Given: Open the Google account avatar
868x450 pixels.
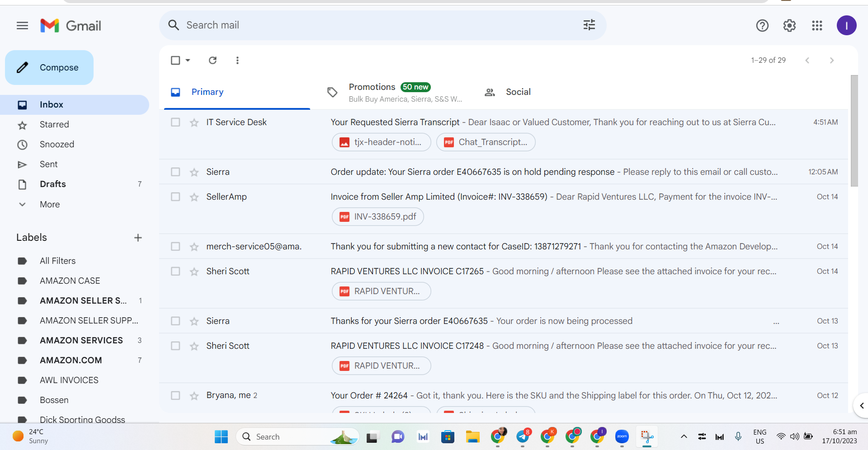Looking at the screenshot, I should pyautogui.click(x=846, y=25).
